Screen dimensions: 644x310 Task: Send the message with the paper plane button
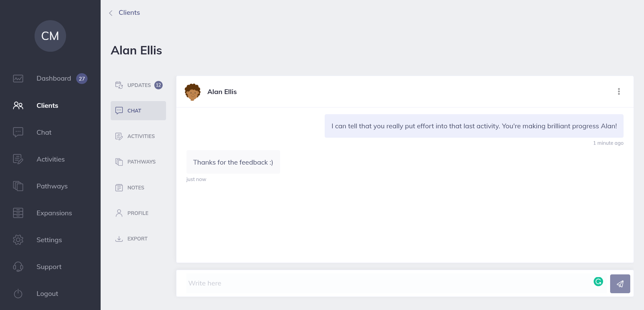(x=620, y=283)
